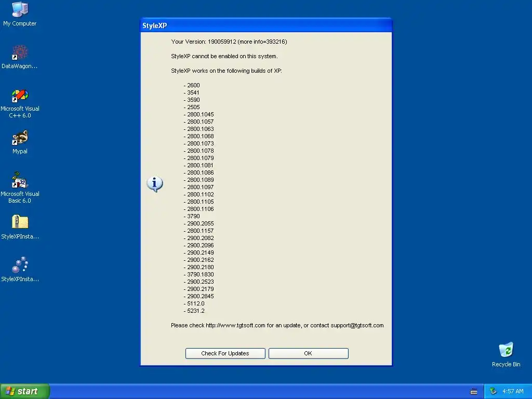
Task: Click build entry '- 2800.1063'
Action: [199, 129]
